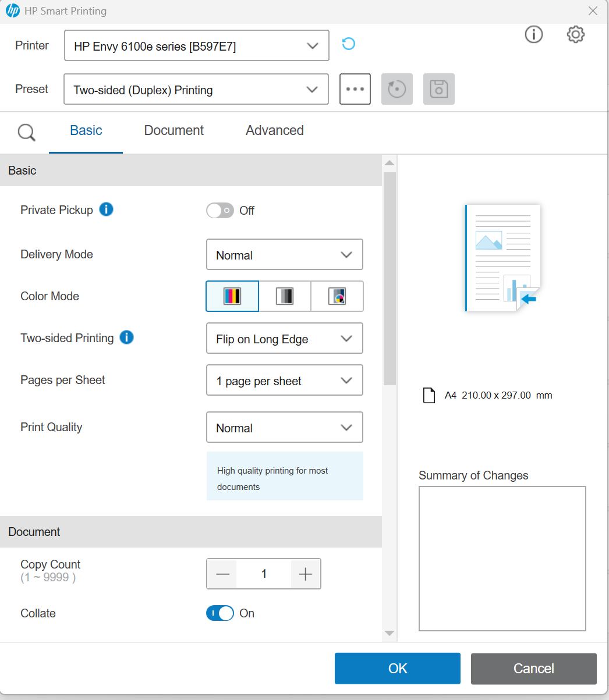
Task: Toggle the Private Pickup switch
Action: click(x=220, y=211)
